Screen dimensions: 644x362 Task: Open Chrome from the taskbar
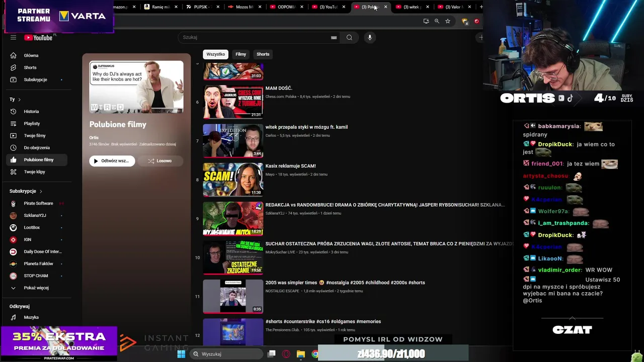315,354
